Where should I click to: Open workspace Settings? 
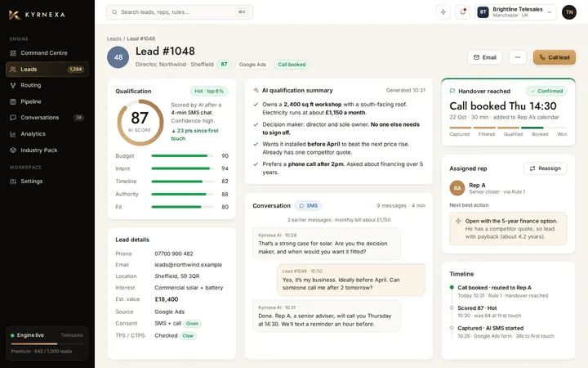pos(47,182)
